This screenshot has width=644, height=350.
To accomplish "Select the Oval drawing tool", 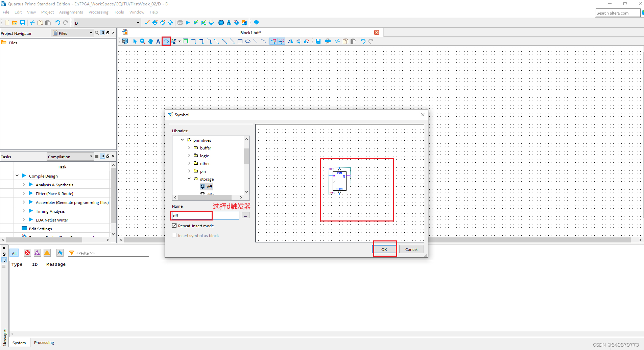I will (x=248, y=41).
